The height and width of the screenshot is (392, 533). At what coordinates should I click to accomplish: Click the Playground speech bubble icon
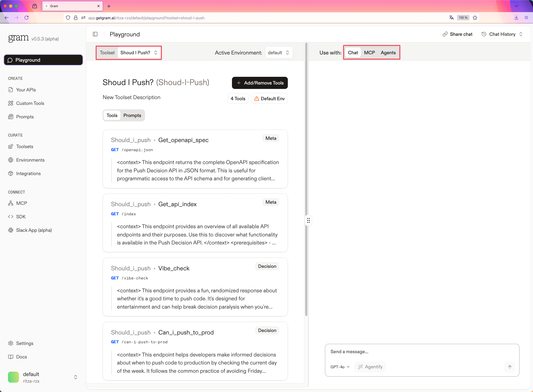[x=10, y=60]
